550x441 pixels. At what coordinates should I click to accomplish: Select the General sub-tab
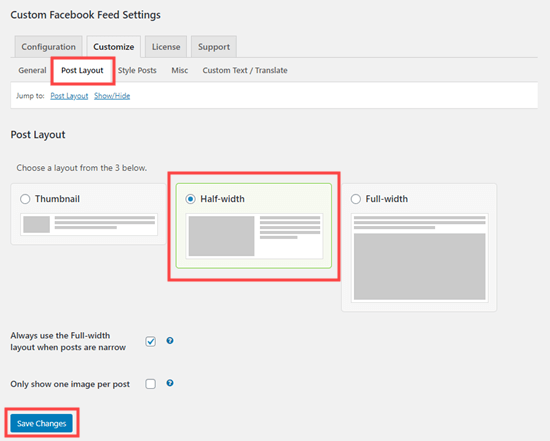click(32, 70)
